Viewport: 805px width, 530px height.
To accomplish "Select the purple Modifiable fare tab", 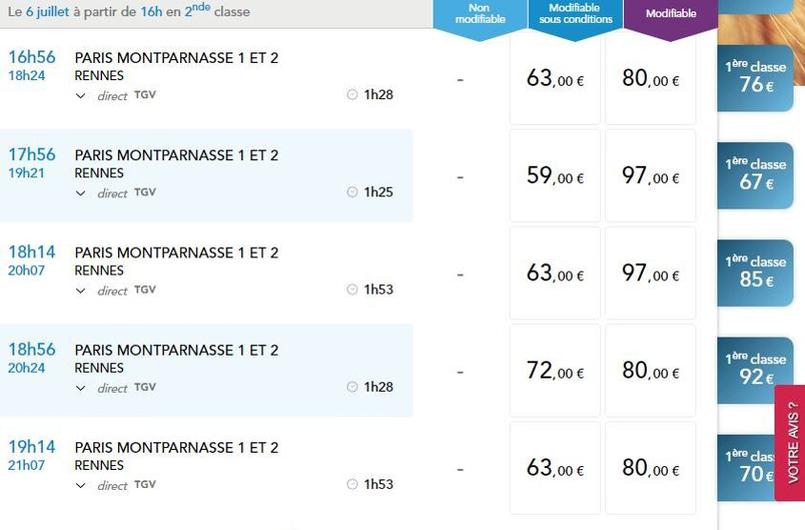I will coord(670,14).
